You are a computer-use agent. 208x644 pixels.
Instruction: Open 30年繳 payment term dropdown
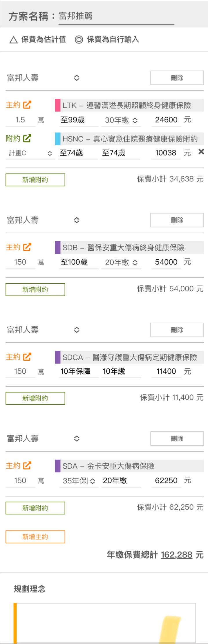(121, 120)
